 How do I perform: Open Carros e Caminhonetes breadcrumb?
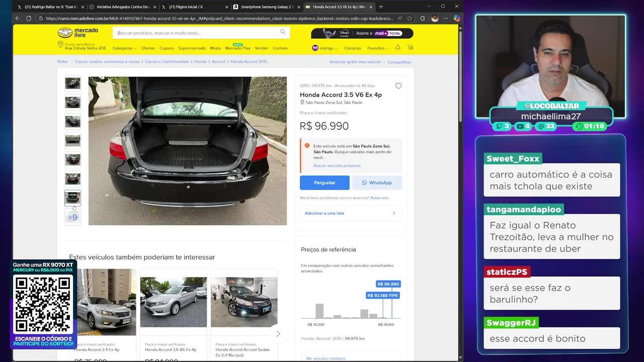(167, 61)
